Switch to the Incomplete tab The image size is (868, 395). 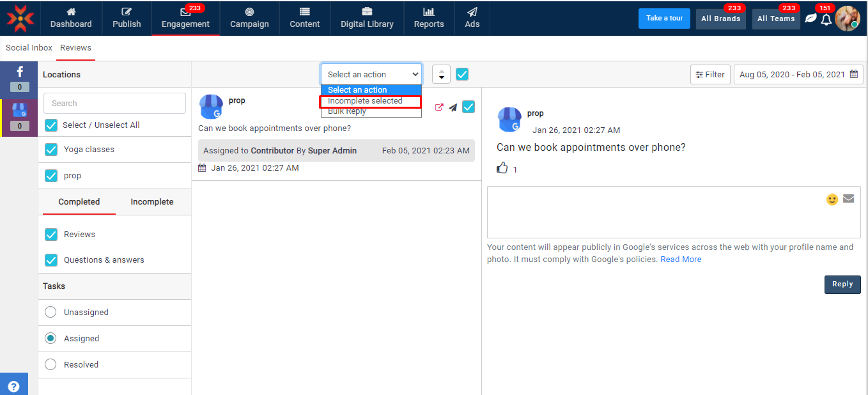[152, 202]
